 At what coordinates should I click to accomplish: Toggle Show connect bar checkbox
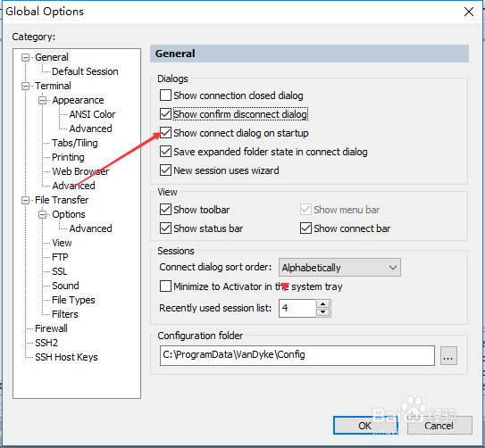pyautogui.click(x=305, y=228)
